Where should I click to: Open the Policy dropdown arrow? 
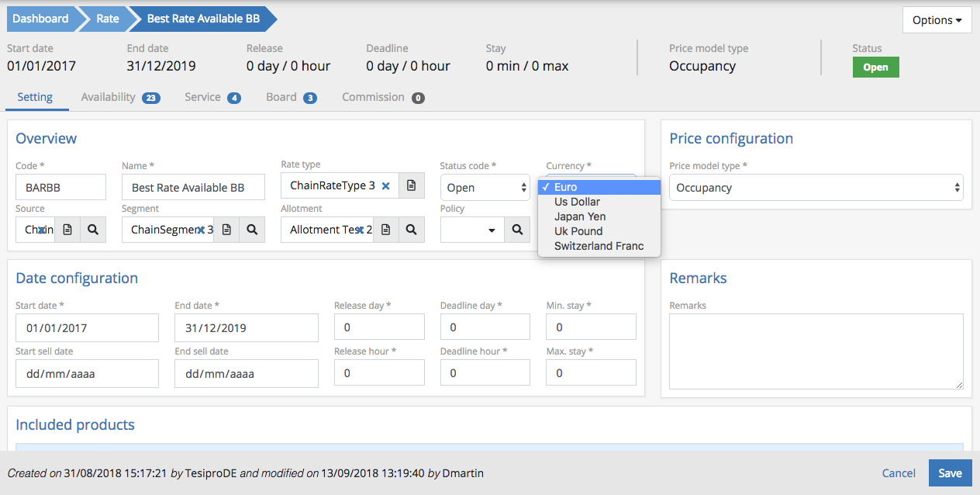click(492, 230)
